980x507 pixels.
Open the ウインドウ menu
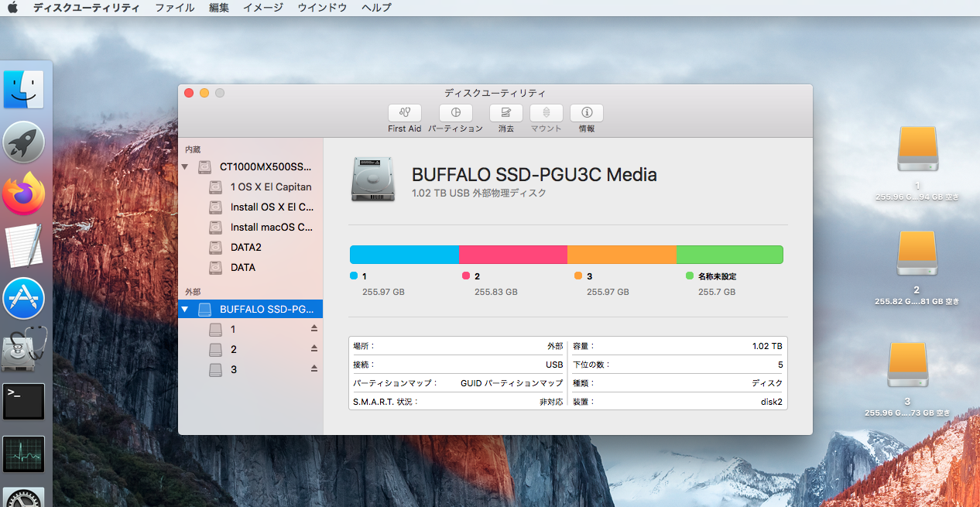point(322,8)
